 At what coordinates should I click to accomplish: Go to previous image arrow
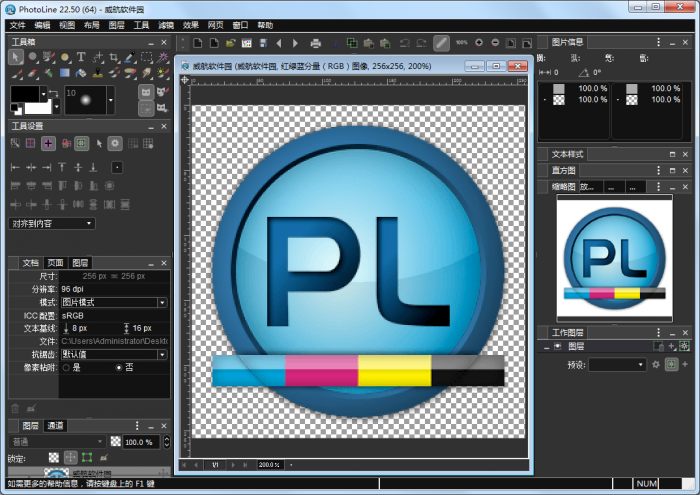click(x=279, y=43)
